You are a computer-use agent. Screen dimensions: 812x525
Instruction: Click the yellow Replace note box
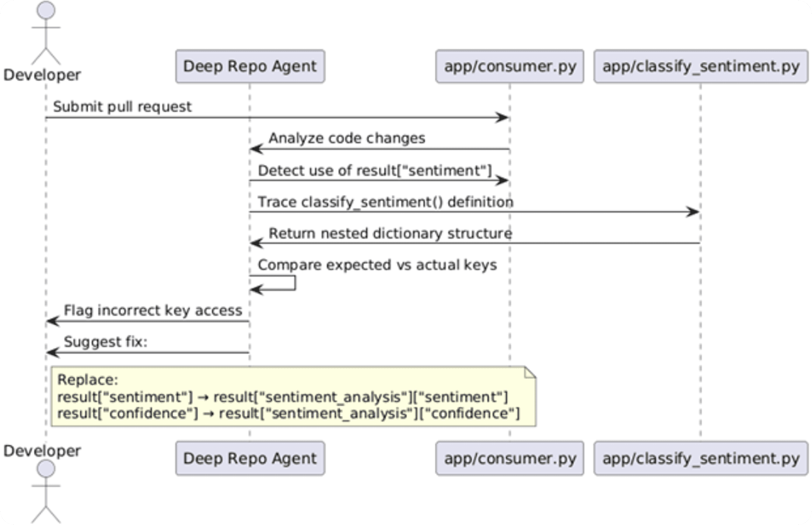(293, 397)
